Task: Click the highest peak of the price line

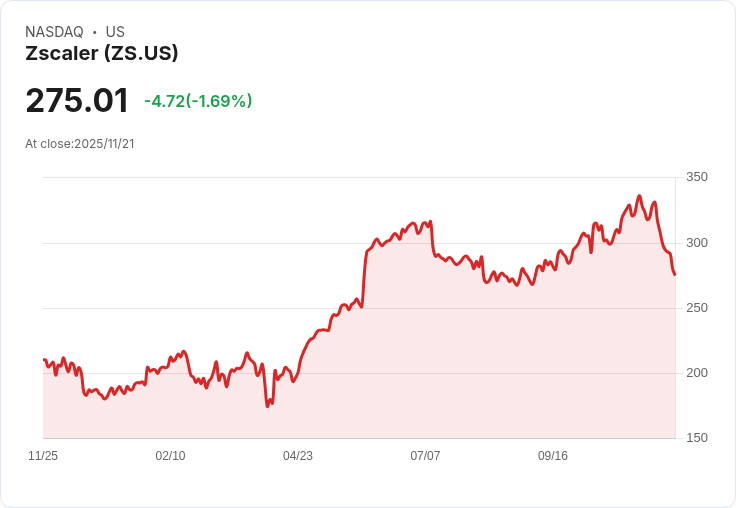Action: click(639, 196)
